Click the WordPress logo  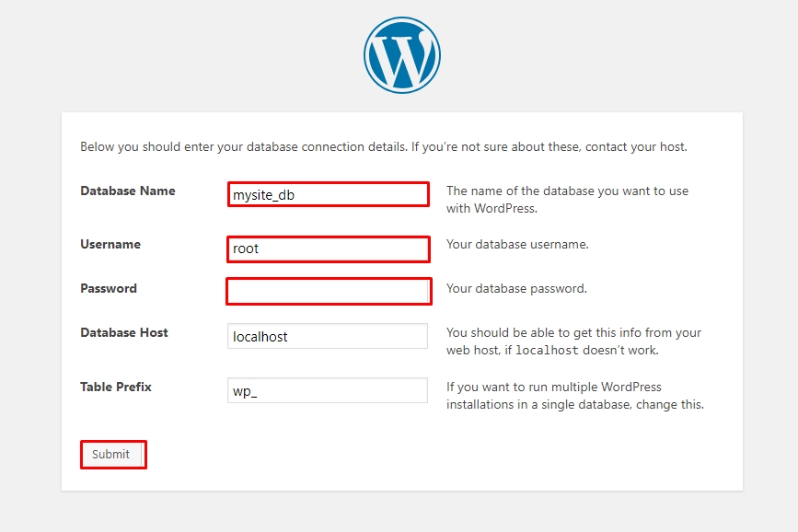[x=402, y=55]
